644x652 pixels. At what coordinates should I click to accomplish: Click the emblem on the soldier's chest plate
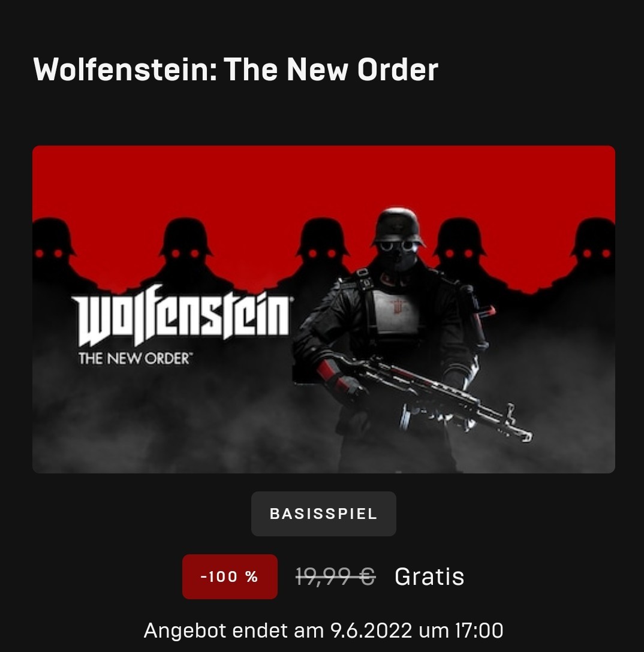pos(399,306)
